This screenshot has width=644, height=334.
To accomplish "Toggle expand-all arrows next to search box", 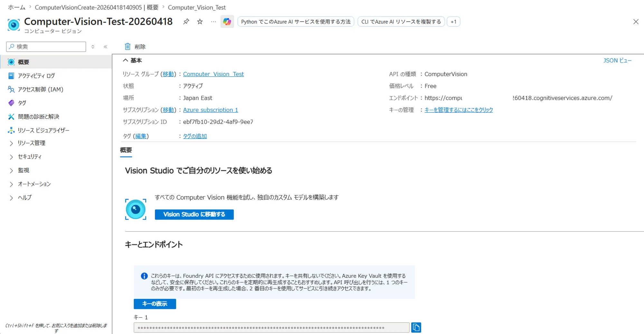I will click(93, 47).
